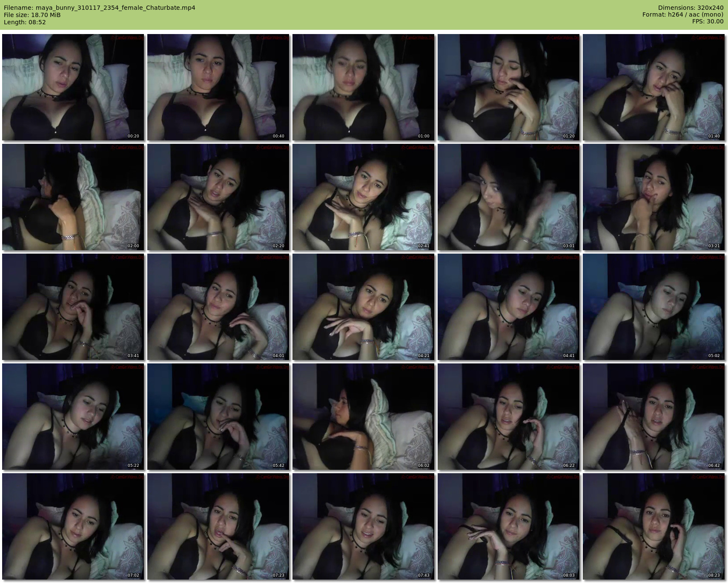Open the thumbnail labeled 05:22

tap(73, 417)
